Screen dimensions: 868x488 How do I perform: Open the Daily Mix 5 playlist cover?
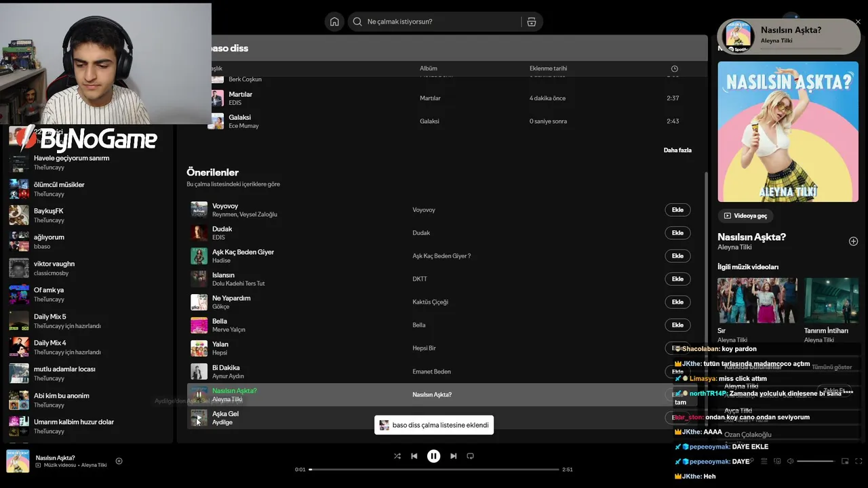click(x=19, y=321)
